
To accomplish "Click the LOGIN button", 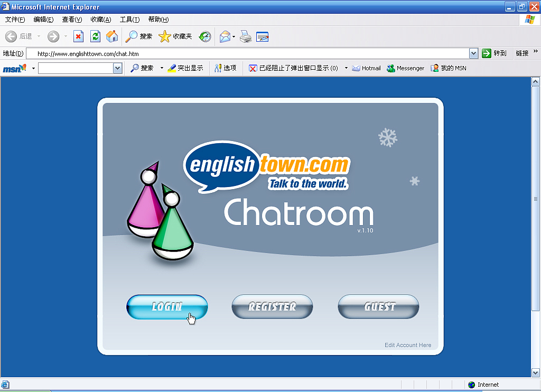I will click(x=167, y=307).
